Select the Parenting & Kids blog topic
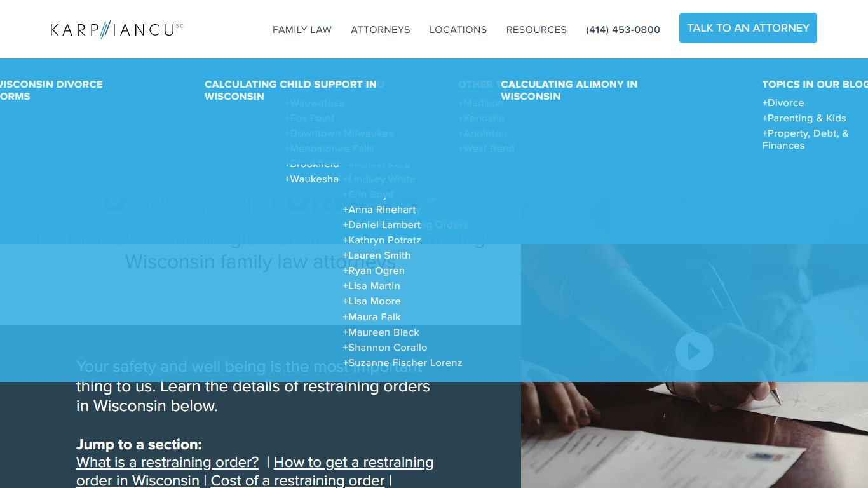 point(804,118)
